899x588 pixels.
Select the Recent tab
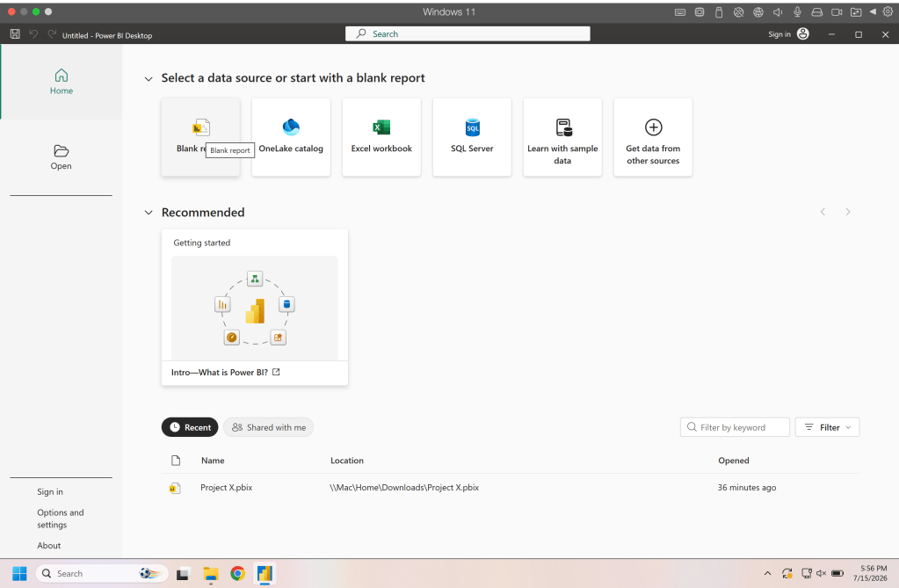click(x=190, y=427)
